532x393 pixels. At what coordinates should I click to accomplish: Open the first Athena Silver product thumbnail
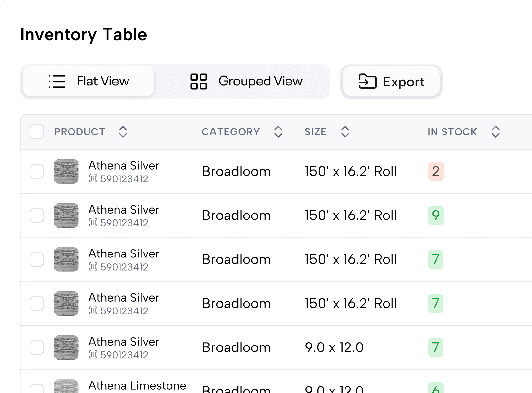coord(66,171)
